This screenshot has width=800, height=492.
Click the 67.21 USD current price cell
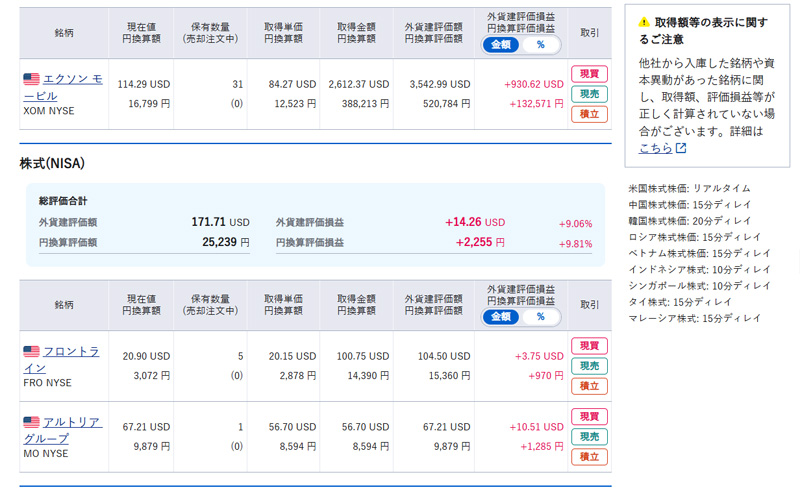[x=146, y=427]
